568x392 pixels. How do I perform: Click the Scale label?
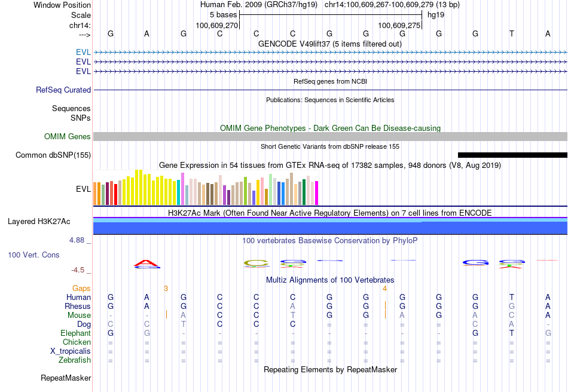81,15
